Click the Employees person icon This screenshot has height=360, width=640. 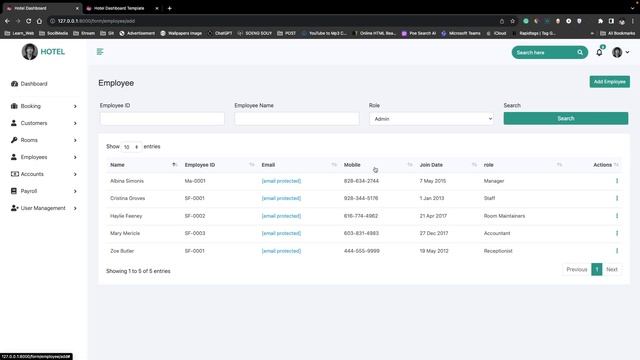pyautogui.click(x=14, y=157)
